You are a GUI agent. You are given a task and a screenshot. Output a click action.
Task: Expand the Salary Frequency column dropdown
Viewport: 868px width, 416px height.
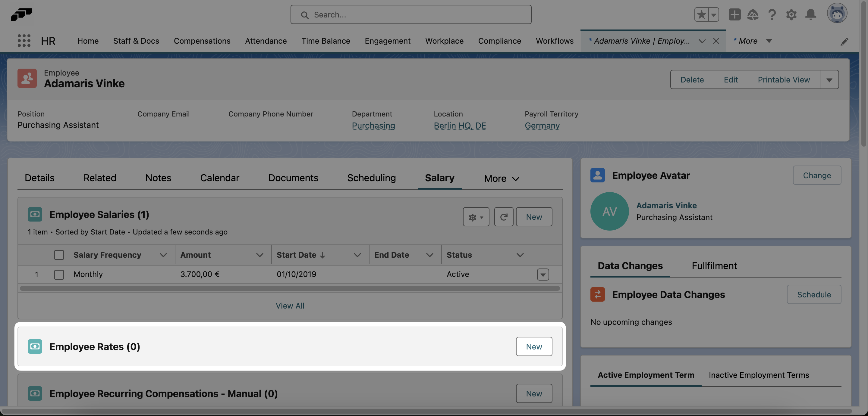[164, 255]
